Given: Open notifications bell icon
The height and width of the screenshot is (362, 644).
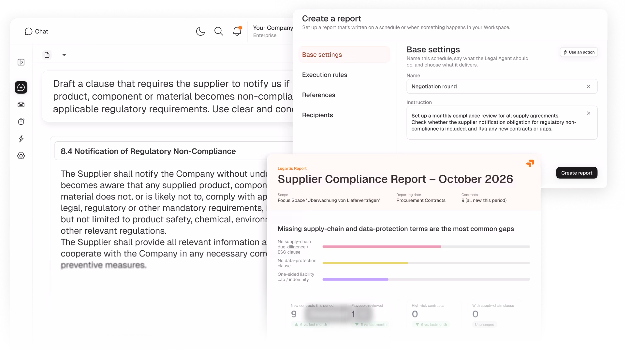Looking at the screenshot, I should coord(237,31).
